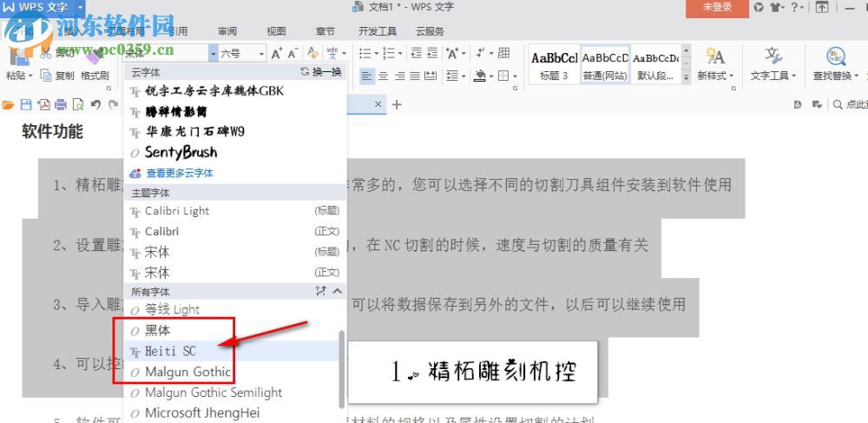Open the font size 六号 dropdown
This screenshot has height=423, width=868.
click(261, 53)
